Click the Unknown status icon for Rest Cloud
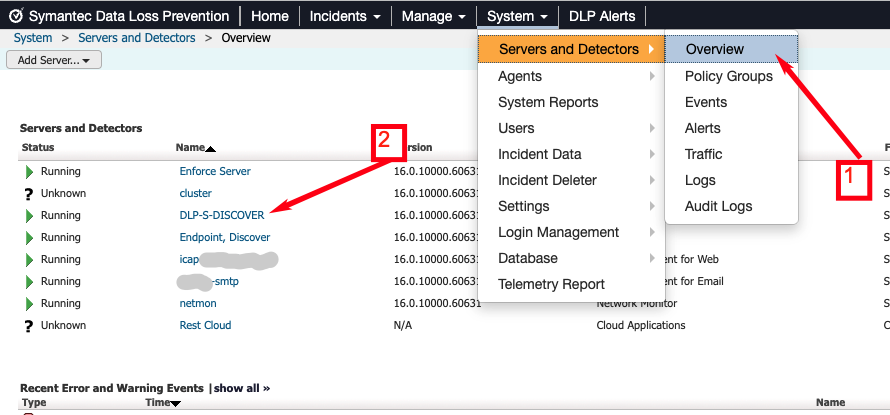This screenshot has width=890, height=415. pyautogui.click(x=29, y=325)
